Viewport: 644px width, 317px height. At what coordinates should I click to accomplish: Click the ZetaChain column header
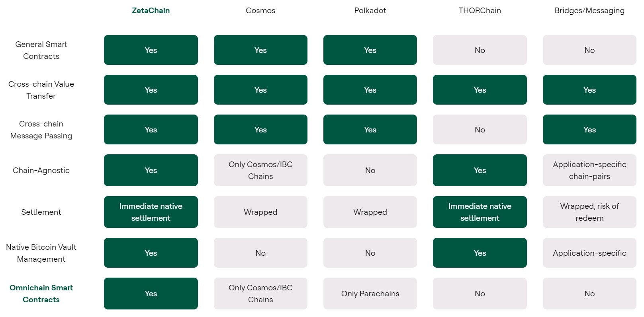(151, 11)
